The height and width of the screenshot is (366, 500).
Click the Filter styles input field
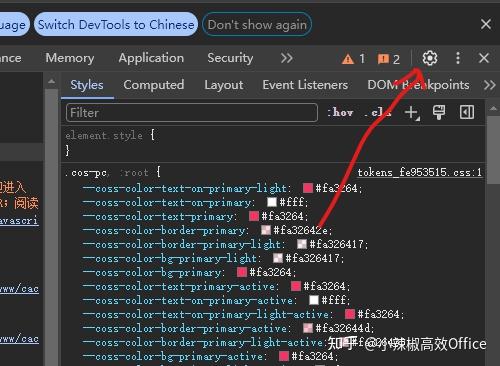[192, 113]
